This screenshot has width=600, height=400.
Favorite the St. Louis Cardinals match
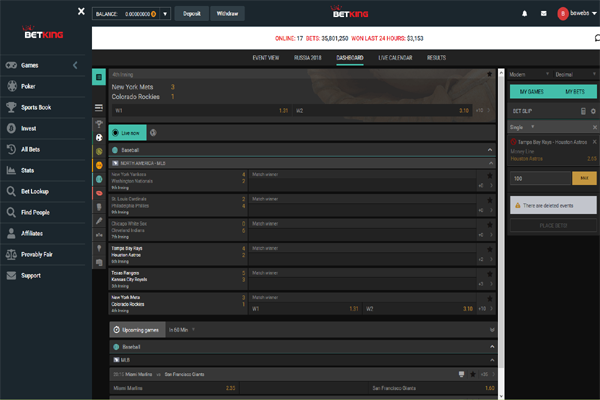click(489, 200)
